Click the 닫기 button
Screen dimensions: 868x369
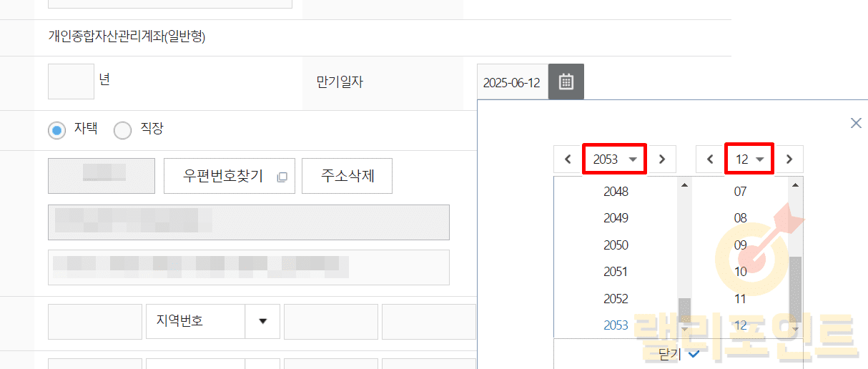point(678,354)
